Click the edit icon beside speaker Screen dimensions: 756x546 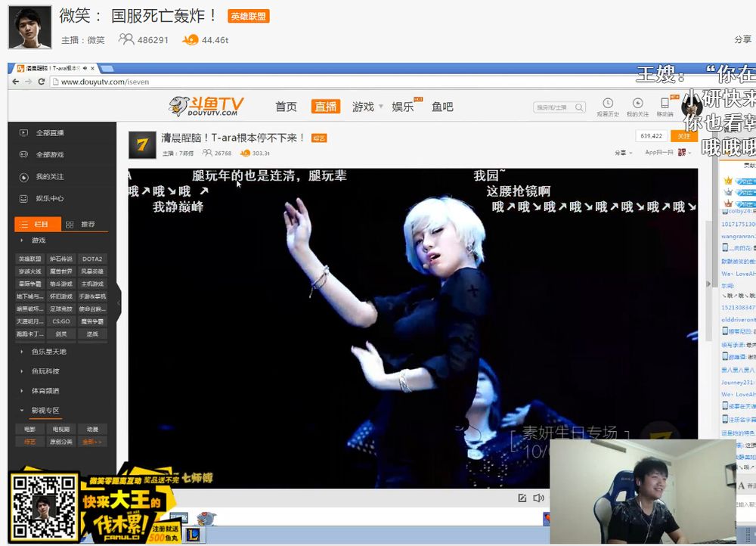pyautogui.click(x=522, y=498)
